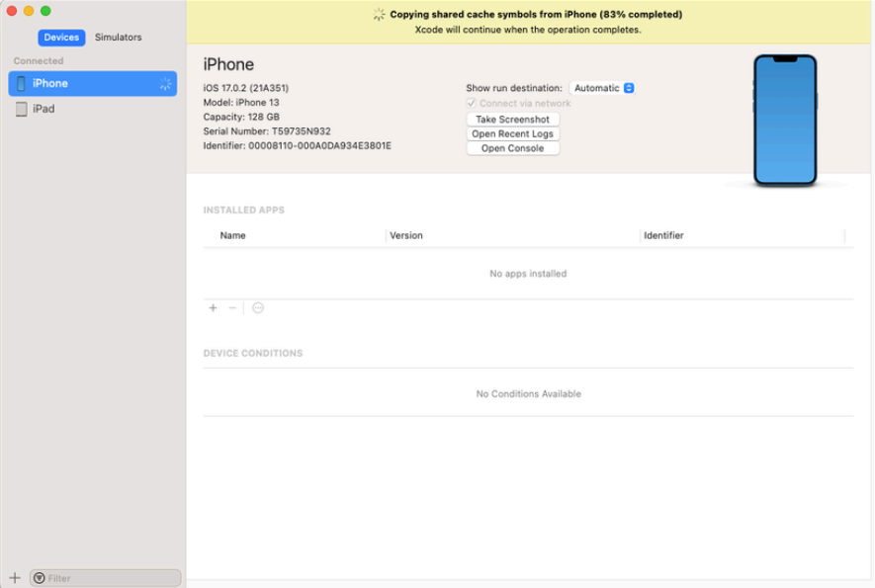The width and height of the screenshot is (875, 588).
Task: Select the iPhone device in sidebar
Action: pos(93,84)
